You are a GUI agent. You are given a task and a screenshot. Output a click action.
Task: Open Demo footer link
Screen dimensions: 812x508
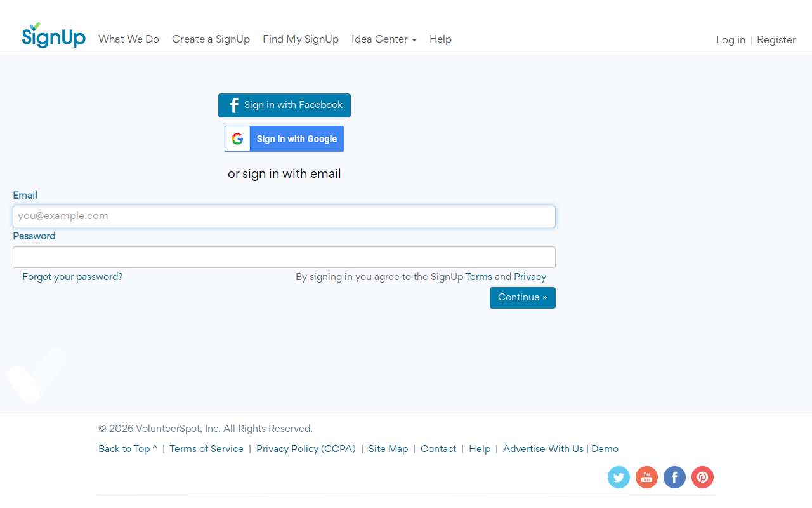[605, 449]
